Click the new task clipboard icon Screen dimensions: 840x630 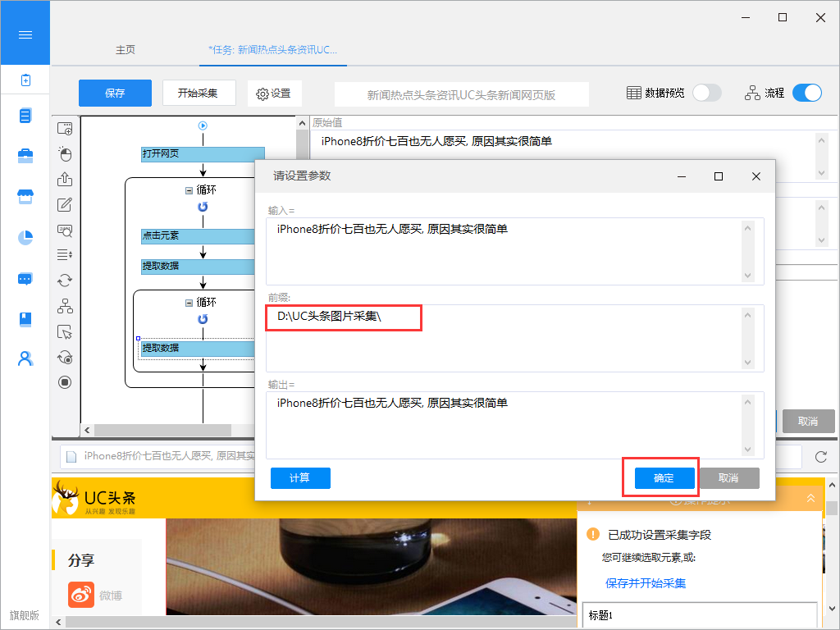(x=25, y=80)
